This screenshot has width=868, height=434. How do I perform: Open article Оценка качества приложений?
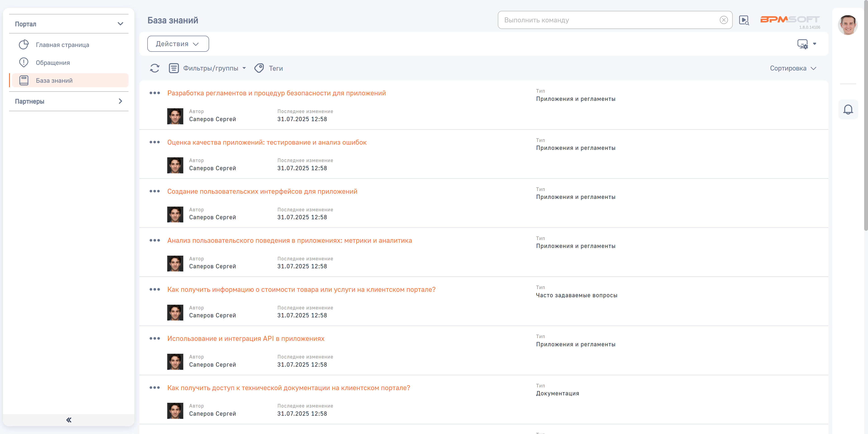click(x=267, y=142)
